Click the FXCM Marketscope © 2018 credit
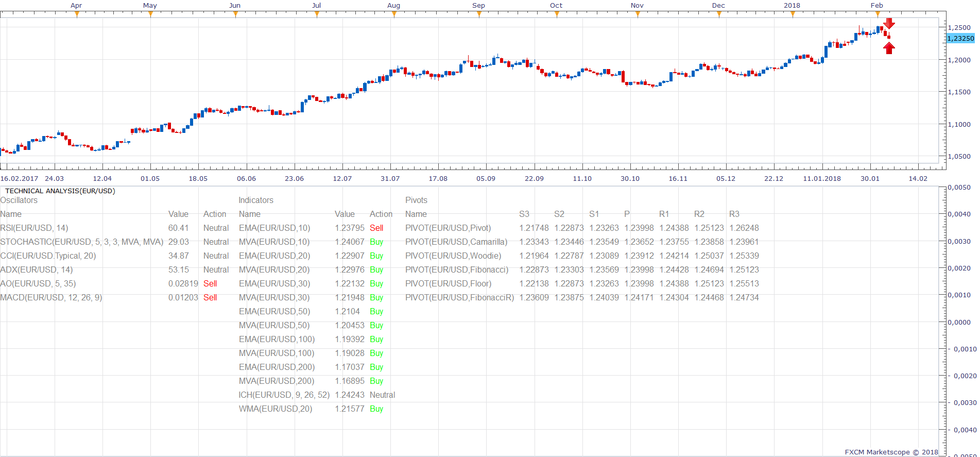 pos(891,452)
